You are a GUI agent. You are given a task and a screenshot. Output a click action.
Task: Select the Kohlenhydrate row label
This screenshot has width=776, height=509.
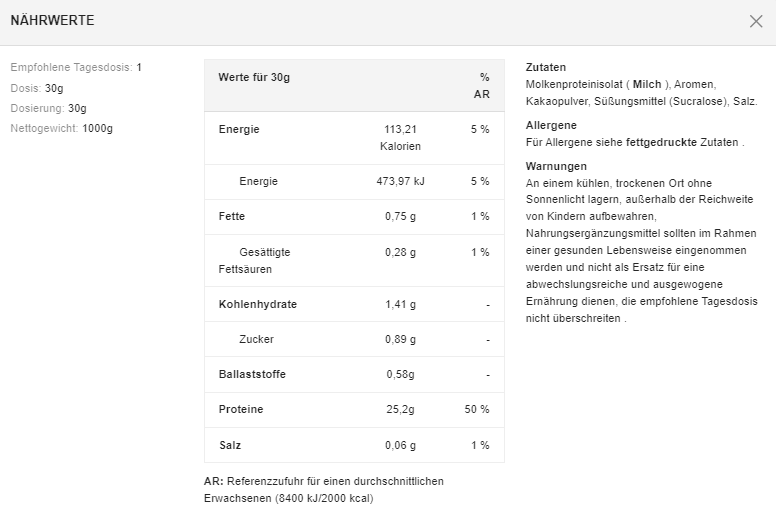[x=257, y=304]
